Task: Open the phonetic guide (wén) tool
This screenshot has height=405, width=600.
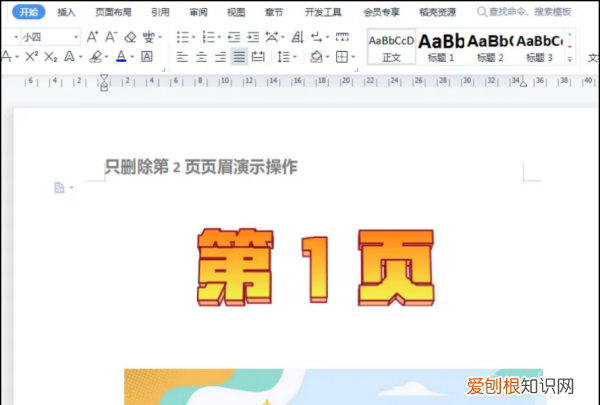Action: 148,37
